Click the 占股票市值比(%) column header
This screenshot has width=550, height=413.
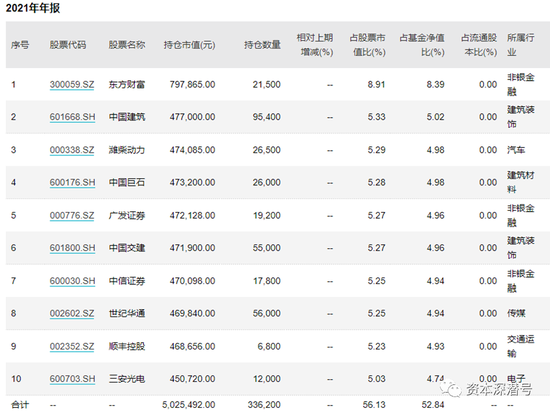point(368,45)
